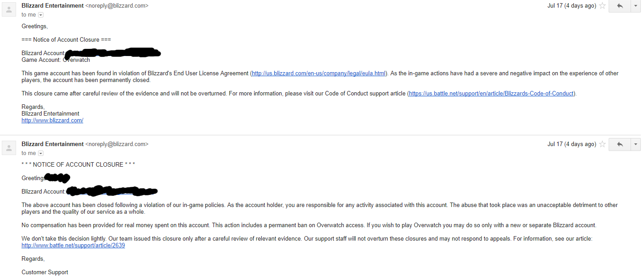Click the sender avatar on the second email
Viewport: 644px width, 276px height.
pyautogui.click(x=9, y=147)
